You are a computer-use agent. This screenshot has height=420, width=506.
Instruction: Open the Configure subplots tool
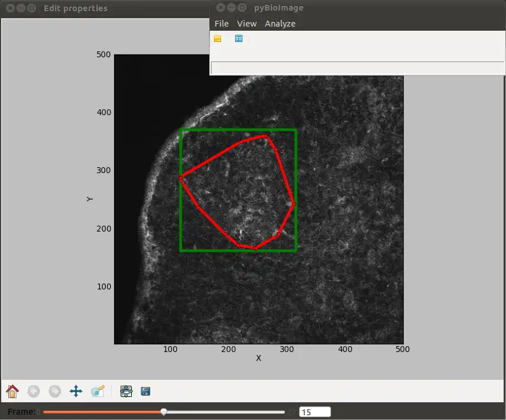click(126, 391)
